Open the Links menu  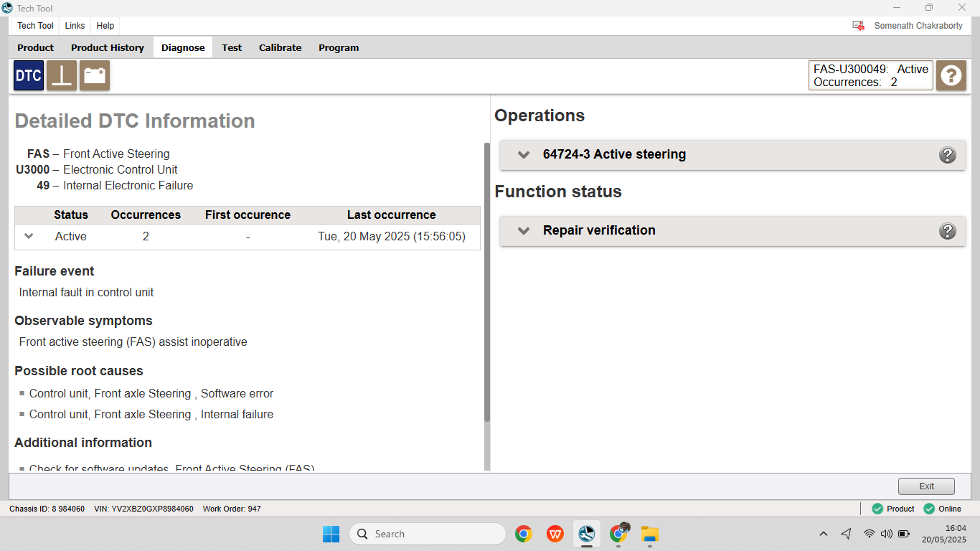coord(75,26)
